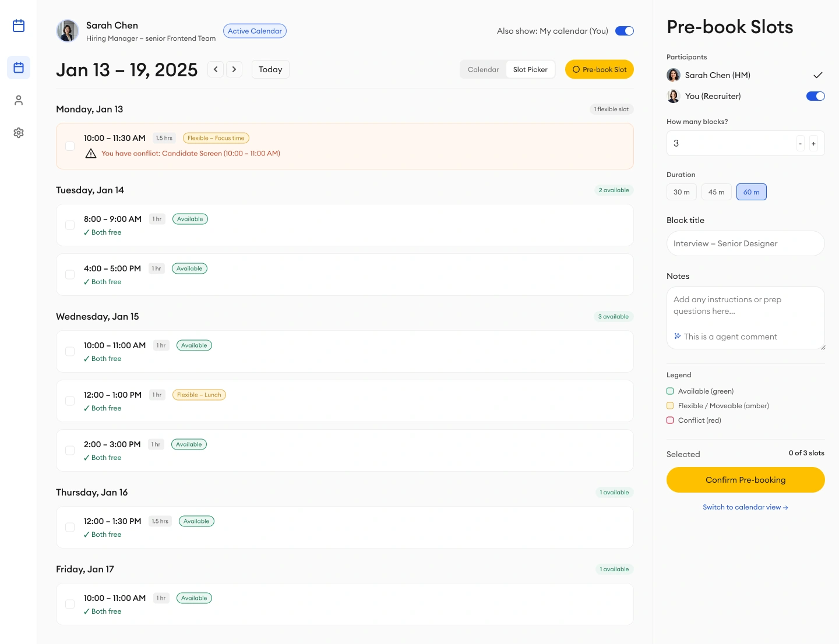
Task: Select 30 m duration
Action: point(682,192)
